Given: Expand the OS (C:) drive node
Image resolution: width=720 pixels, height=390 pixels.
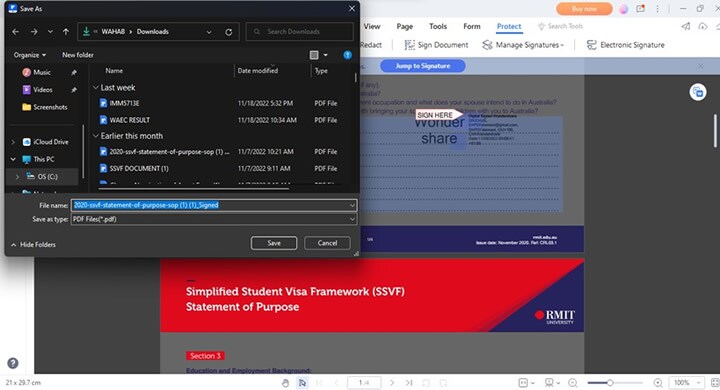Looking at the screenshot, I should coord(17,176).
